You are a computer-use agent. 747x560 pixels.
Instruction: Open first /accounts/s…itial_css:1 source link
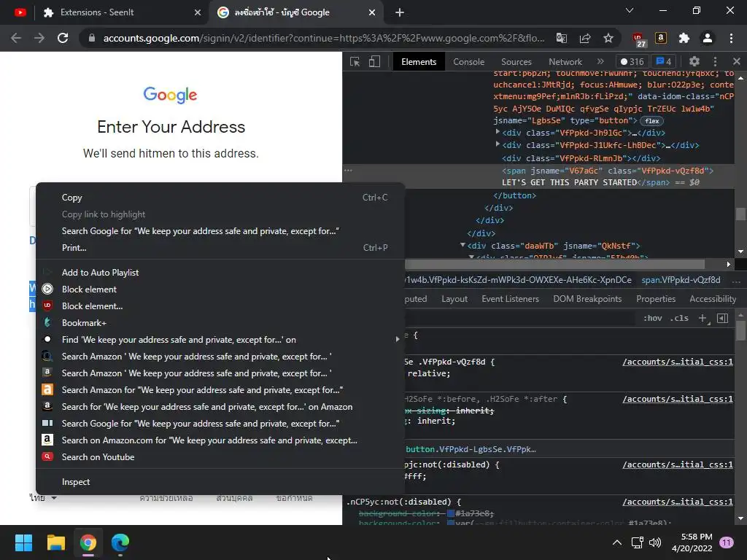tap(678, 362)
